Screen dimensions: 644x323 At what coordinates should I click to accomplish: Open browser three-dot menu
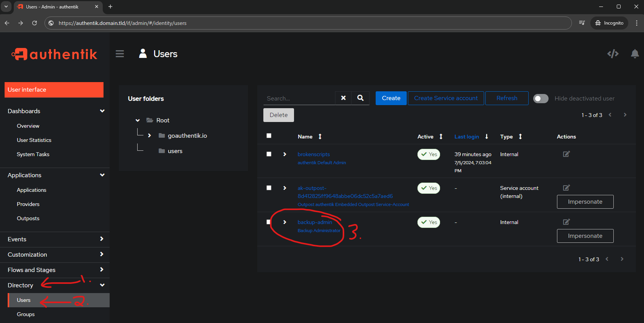click(x=637, y=23)
